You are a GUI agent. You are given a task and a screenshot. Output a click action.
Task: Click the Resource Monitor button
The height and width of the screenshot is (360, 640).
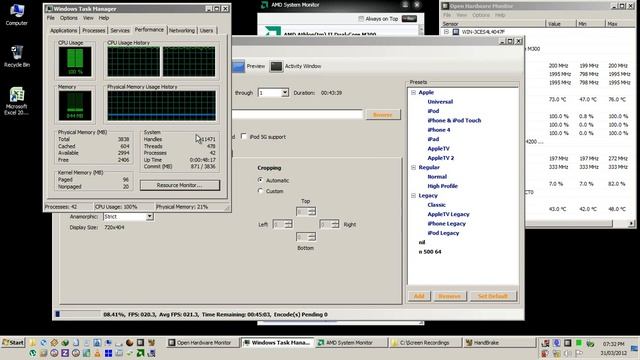click(x=180, y=185)
